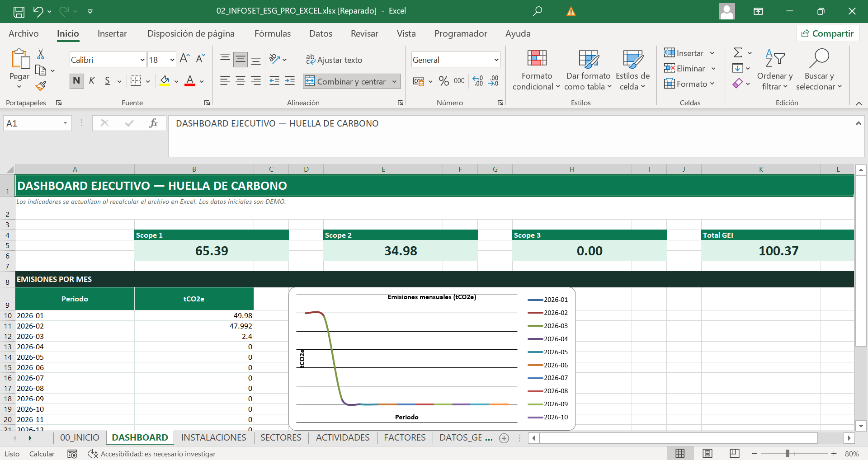Click the increase indent icon
The image size is (868, 460).
tap(290, 81)
